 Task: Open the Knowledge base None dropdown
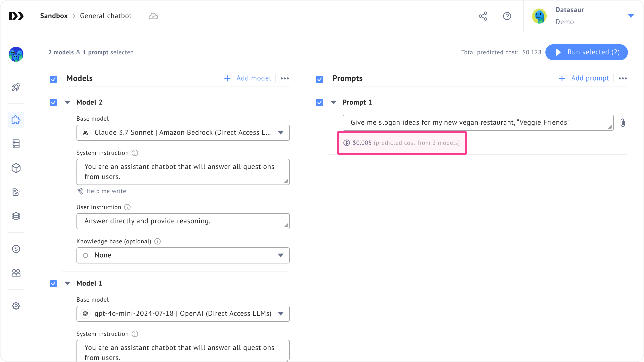coord(183,255)
